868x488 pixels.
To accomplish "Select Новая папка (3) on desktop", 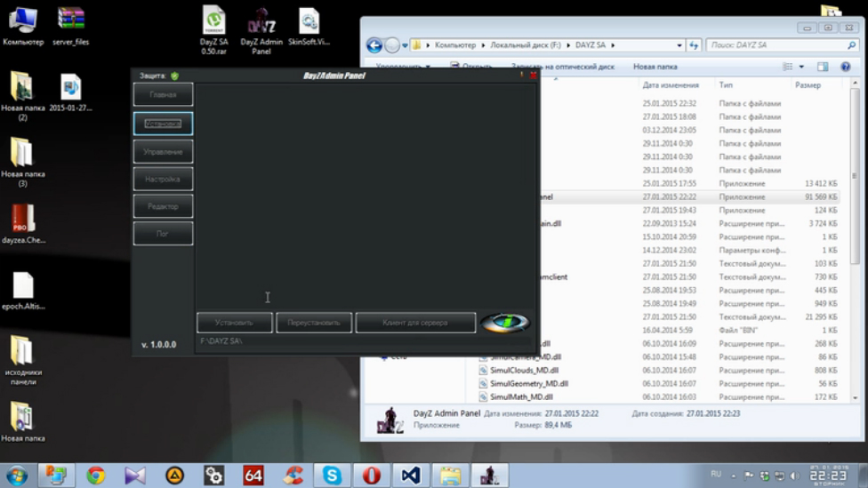I will point(23,162).
